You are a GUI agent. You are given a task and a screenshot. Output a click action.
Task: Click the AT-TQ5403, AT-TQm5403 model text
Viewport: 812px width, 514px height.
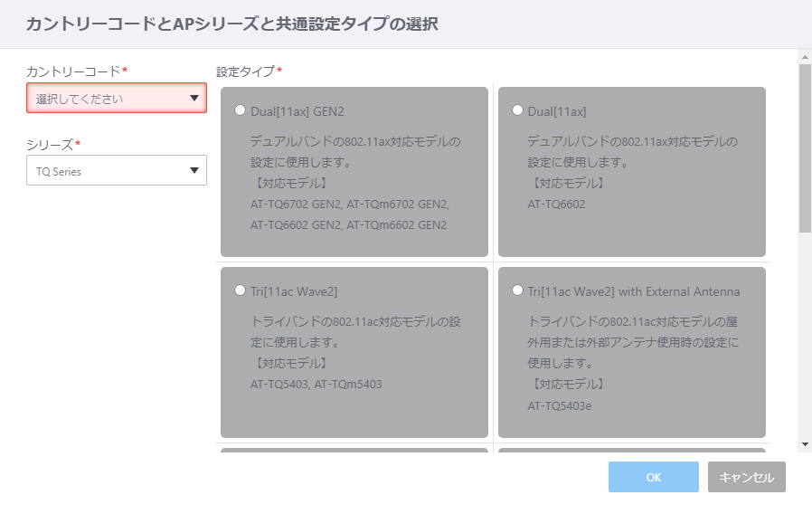[316, 385]
